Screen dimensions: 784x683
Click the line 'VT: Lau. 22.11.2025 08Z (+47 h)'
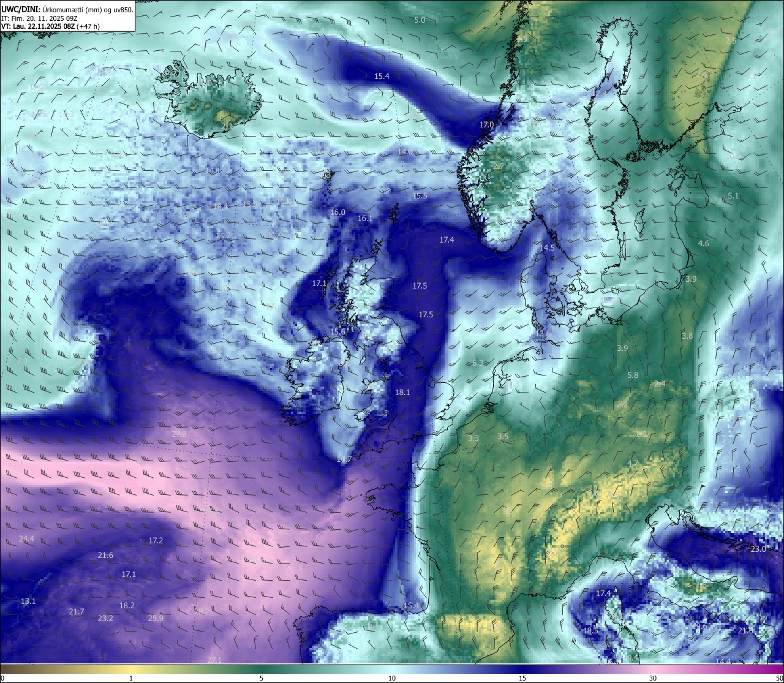pyautogui.click(x=50, y=26)
